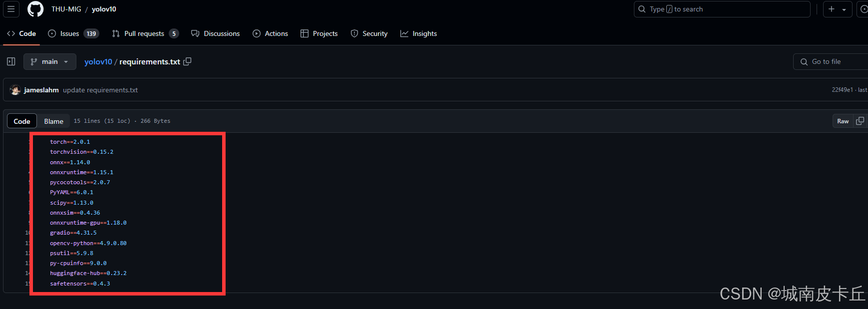Click line onnx==1.14.0
The image size is (868, 309).
pyautogui.click(x=70, y=162)
